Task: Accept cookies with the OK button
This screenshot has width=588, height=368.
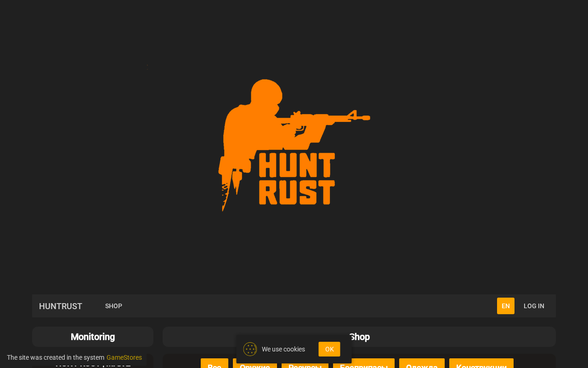Action: point(329,349)
